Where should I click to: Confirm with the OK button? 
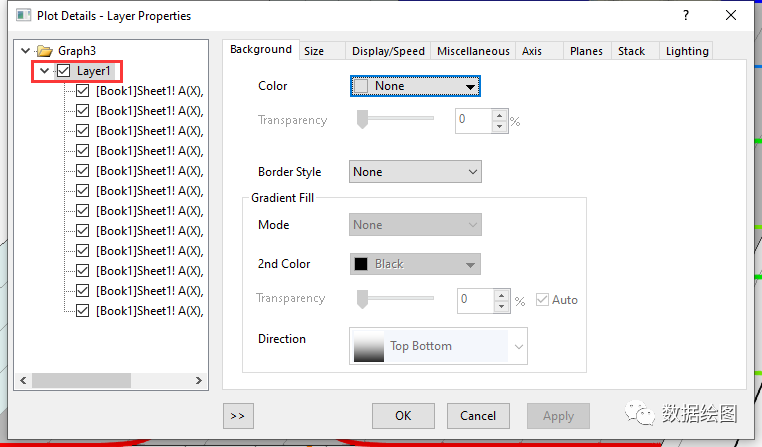pos(403,416)
